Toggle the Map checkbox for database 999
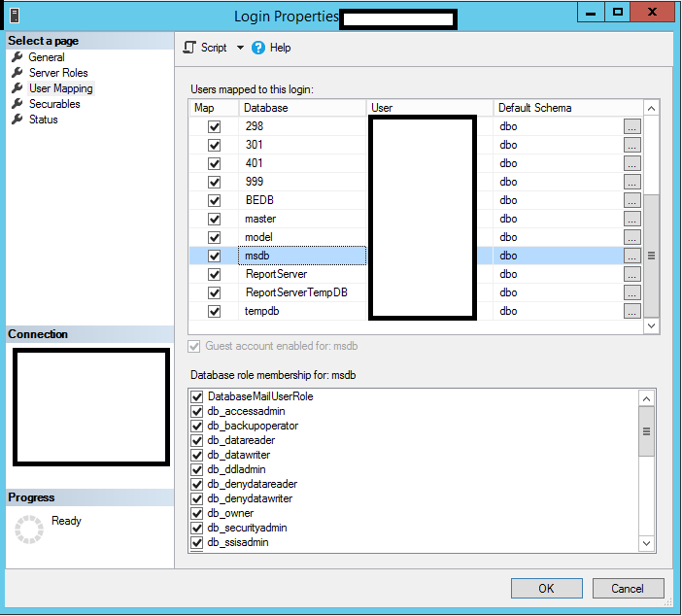The height and width of the screenshot is (616, 682). tap(214, 182)
